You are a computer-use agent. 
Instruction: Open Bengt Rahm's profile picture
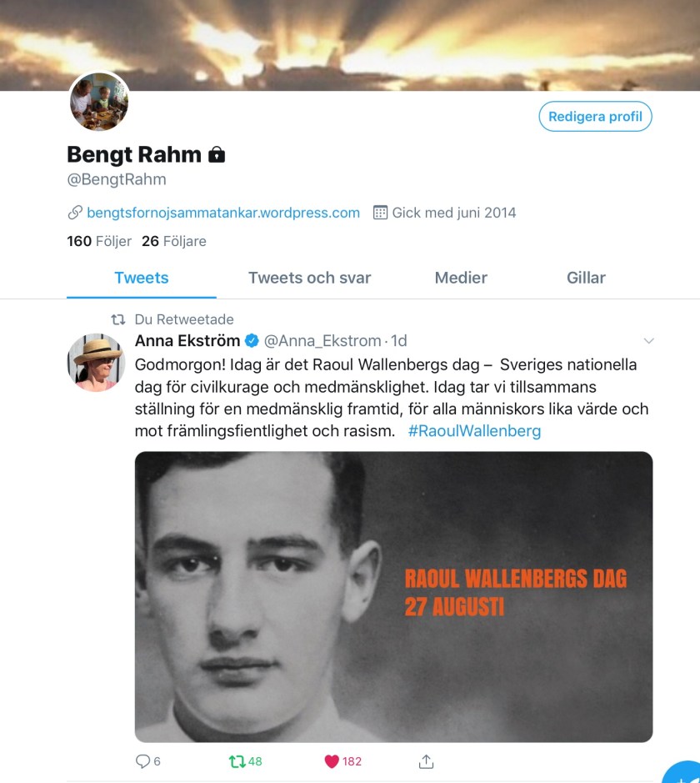click(99, 102)
